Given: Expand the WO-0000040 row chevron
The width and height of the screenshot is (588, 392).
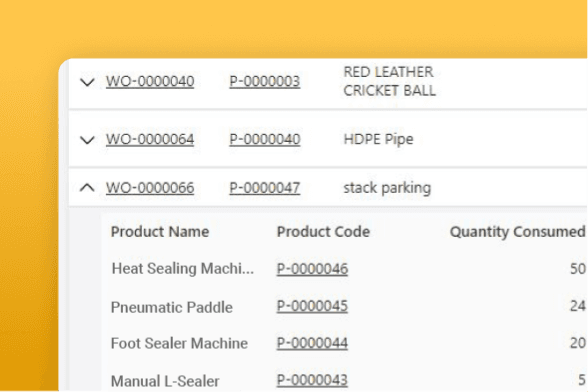Looking at the screenshot, I should [87, 82].
